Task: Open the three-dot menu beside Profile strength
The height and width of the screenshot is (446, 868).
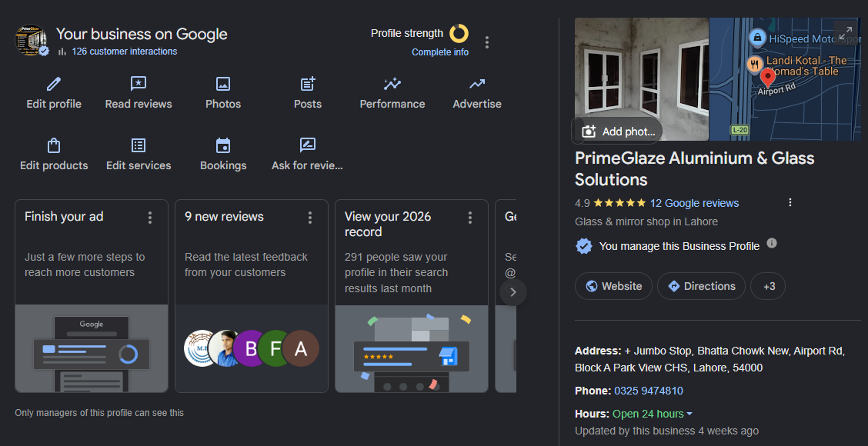Action: click(486, 42)
